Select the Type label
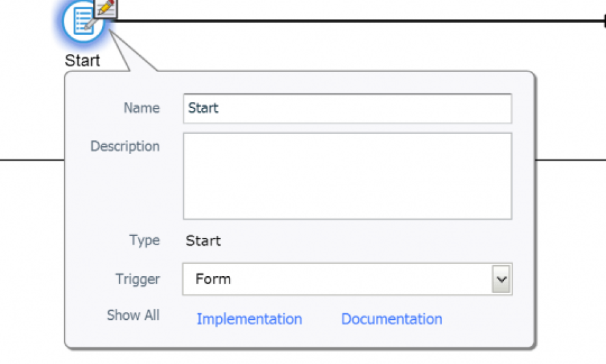 (144, 240)
